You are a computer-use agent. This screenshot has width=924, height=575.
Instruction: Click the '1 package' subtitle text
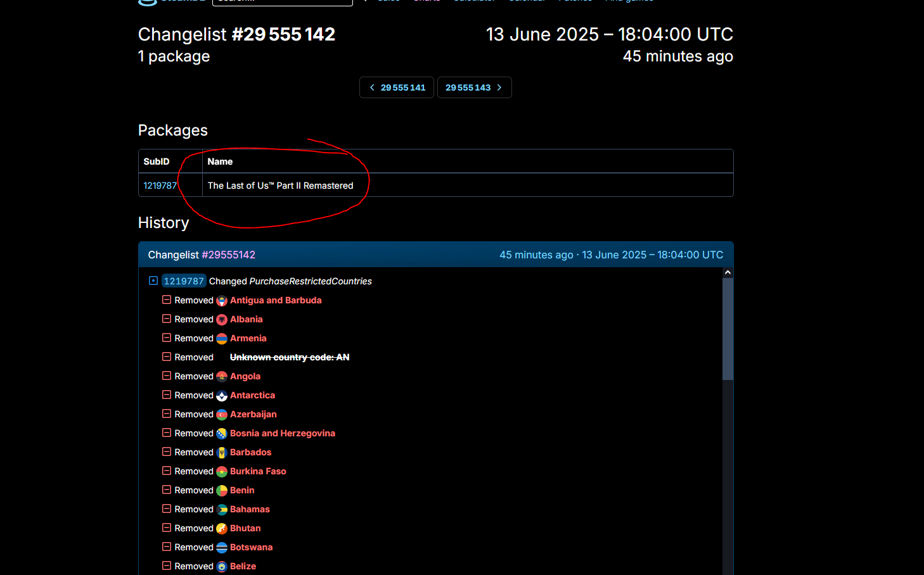[174, 56]
